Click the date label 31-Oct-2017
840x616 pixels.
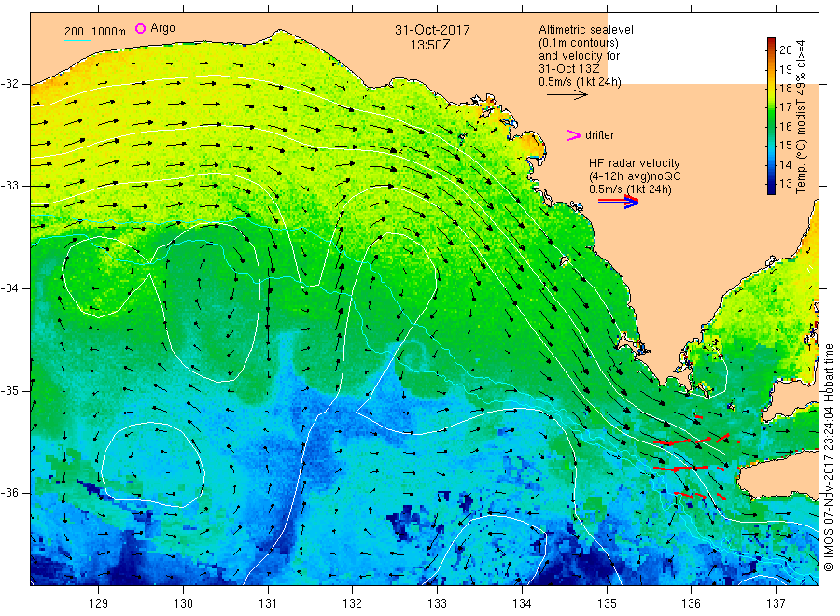[432, 30]
